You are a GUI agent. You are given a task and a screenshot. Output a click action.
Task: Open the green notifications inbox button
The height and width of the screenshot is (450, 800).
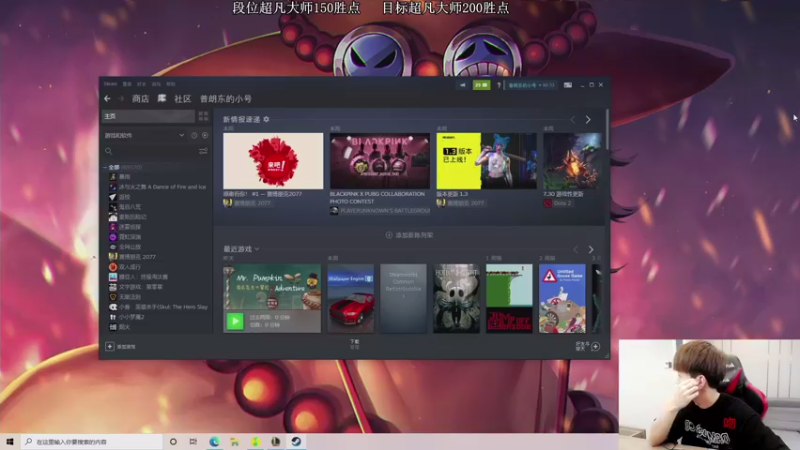tap(482, 85)
